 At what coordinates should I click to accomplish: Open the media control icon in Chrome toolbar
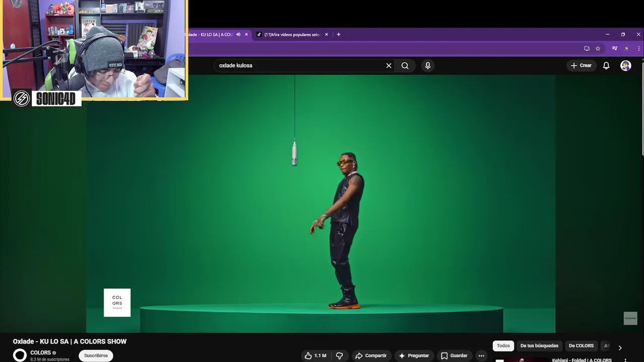(614, 48)
